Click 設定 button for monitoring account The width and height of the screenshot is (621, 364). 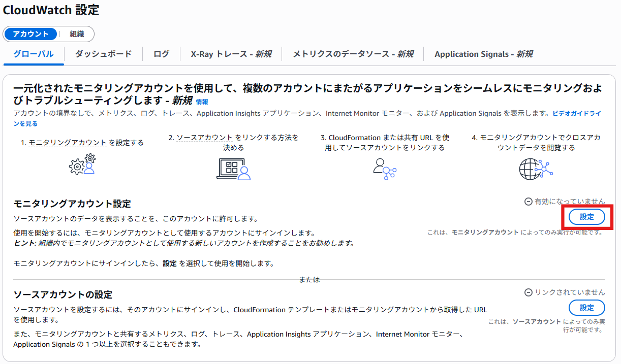[586, 217]
